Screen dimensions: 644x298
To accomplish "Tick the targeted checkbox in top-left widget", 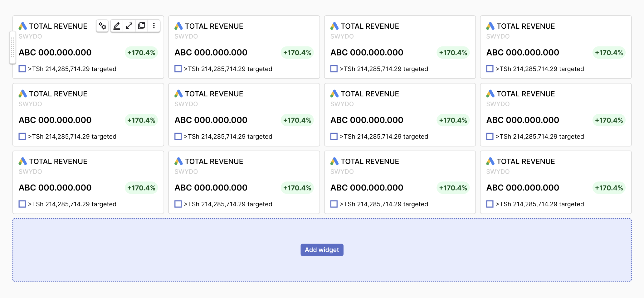I will pos(22,69).
